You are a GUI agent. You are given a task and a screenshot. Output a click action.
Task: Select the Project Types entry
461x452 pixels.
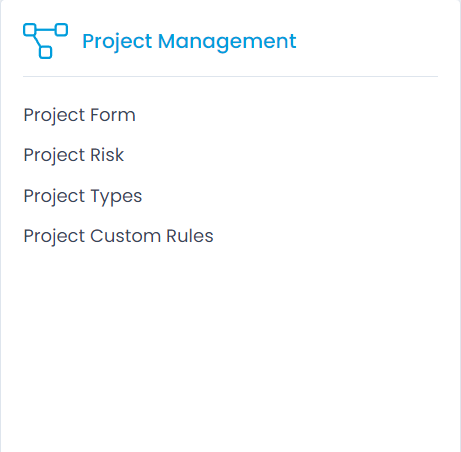click(83, 196)
